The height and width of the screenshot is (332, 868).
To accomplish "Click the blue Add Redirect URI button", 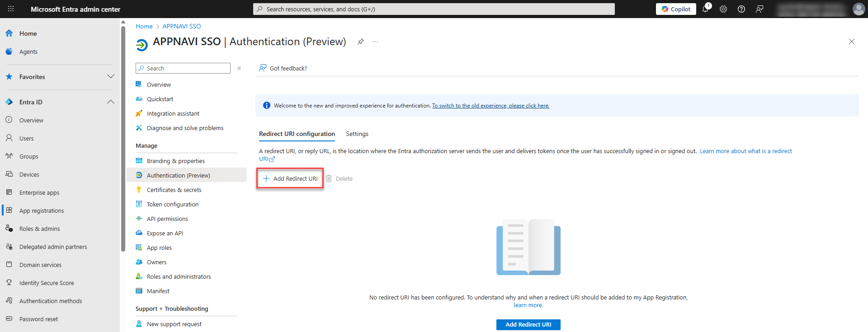I will tap(528, 324).
